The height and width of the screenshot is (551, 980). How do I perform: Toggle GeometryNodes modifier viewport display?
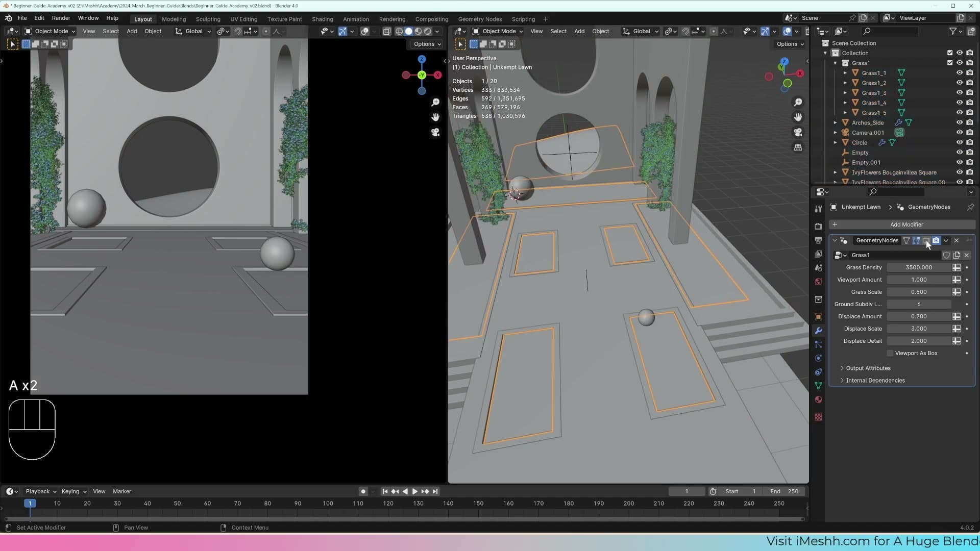(926, 240)
